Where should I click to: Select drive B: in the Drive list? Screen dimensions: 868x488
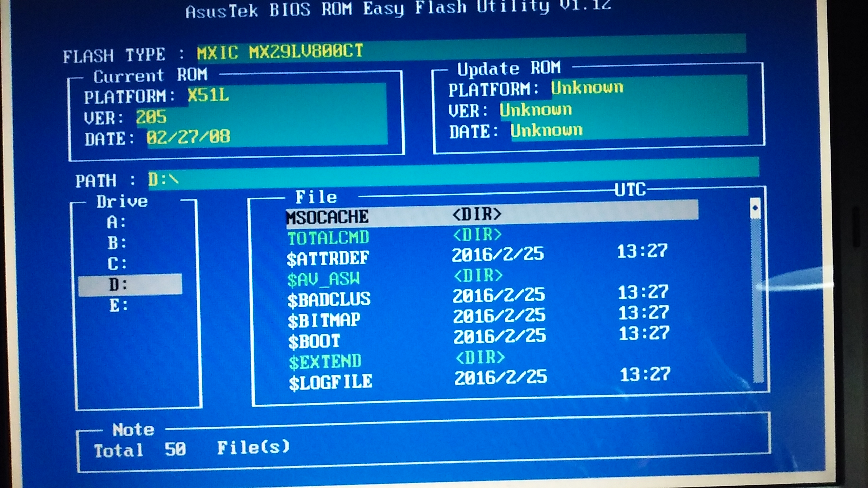(x=117, y=243)
